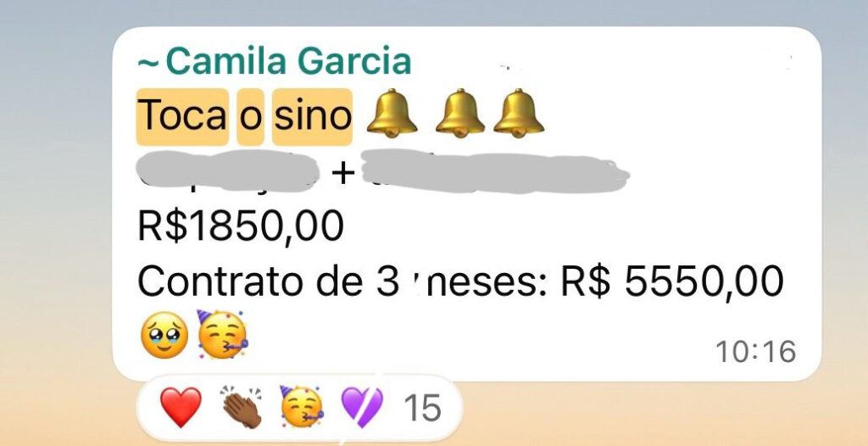This screenshot has width=868, height=446.
Task: Click the highlighted word sino
Action: click(x=312, y=117)
